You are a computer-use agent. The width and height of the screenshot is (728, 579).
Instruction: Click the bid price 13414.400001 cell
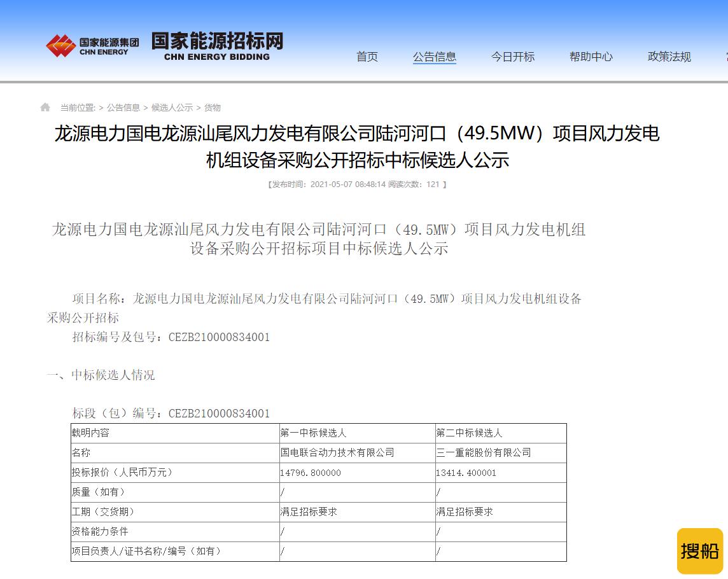pos(500,473)
